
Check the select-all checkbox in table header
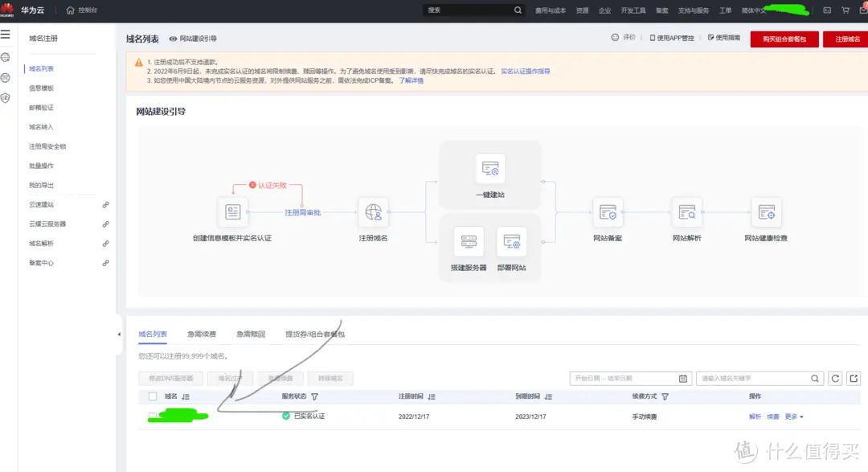[x=153, y=396]
